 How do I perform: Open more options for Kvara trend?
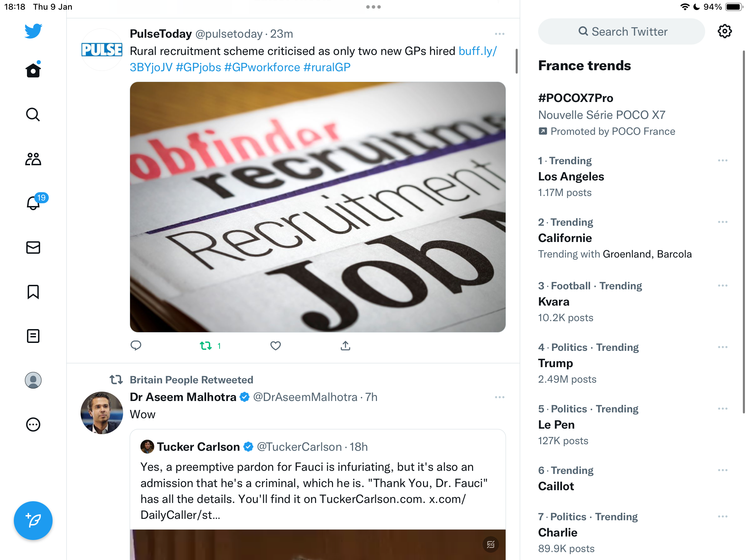coord(723,286)
